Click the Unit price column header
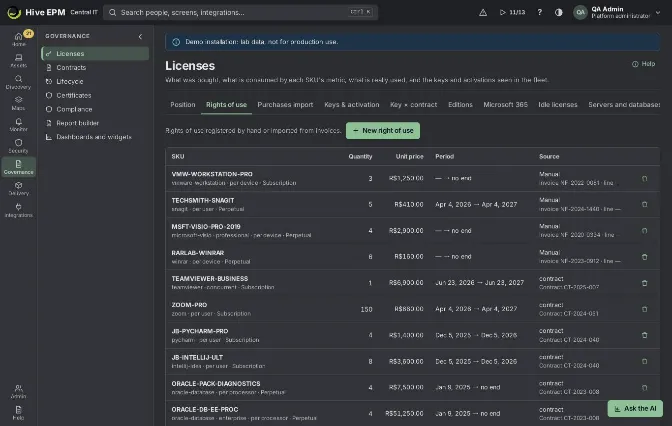 (x=409, y=156)
